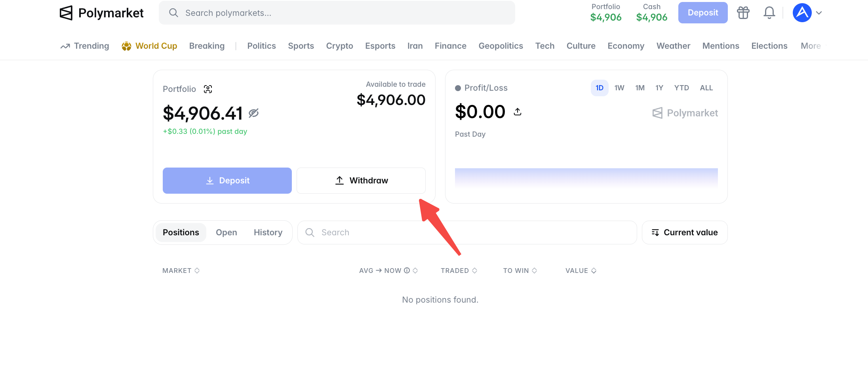
Task: Open the Economy category
Action: point(626,46)
